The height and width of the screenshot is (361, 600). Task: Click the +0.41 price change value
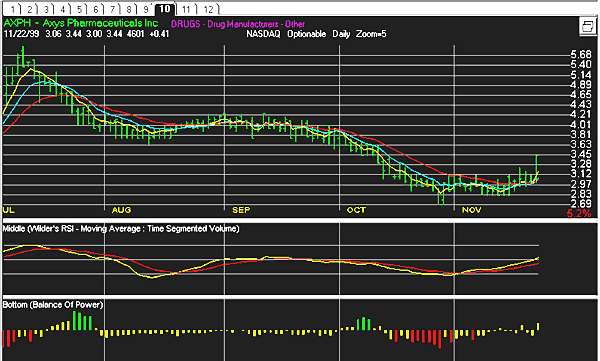[x=159, y=34]
